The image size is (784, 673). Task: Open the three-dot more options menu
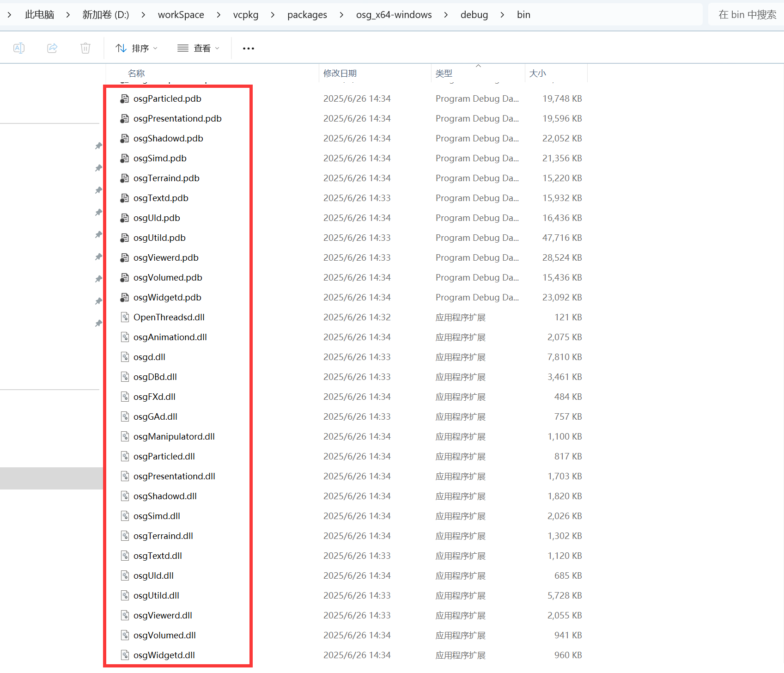[249, 48]
